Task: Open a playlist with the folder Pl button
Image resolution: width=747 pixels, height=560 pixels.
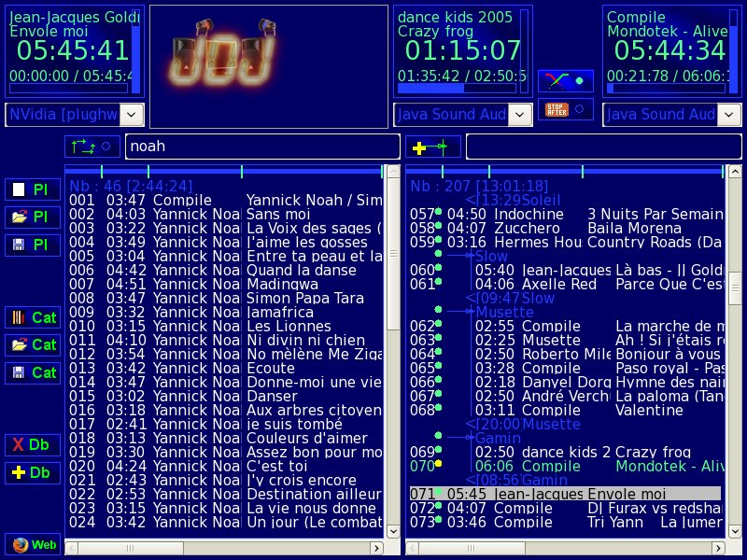Action: click(x=33, y=217)
